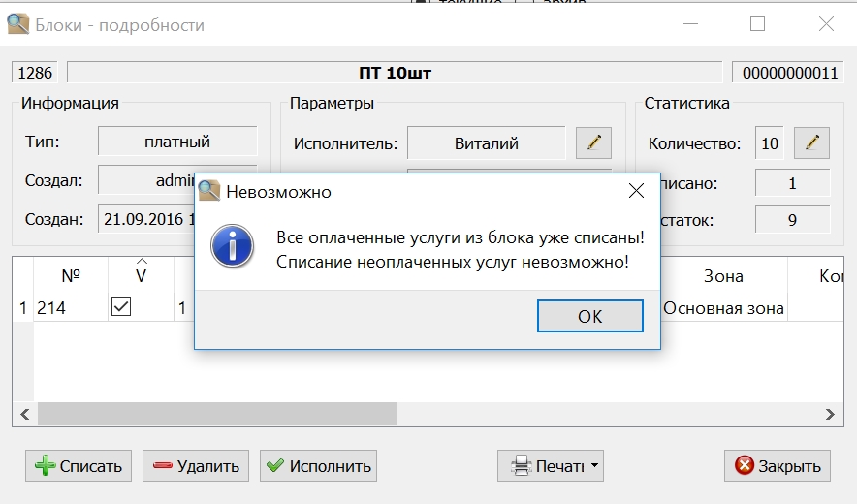Click the horizontal scrollbar thumb
This screenshot has width=857, height=504.
tap(217, 415)
